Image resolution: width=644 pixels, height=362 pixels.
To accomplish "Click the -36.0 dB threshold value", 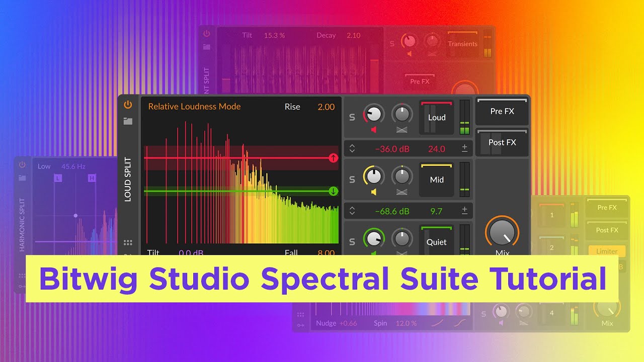I will tap(392, 149).
